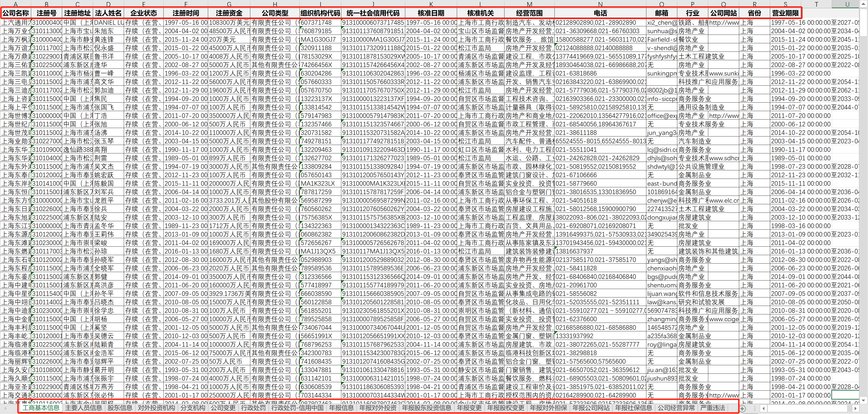Click the cell with code MA1G30GJ7

click(320, 39)
